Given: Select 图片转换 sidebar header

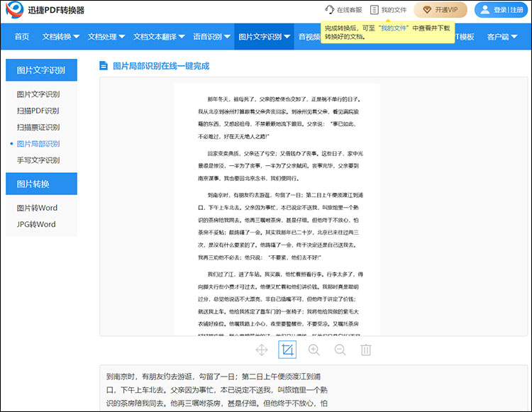Looking at the screenshot, I should click(41, 184).
